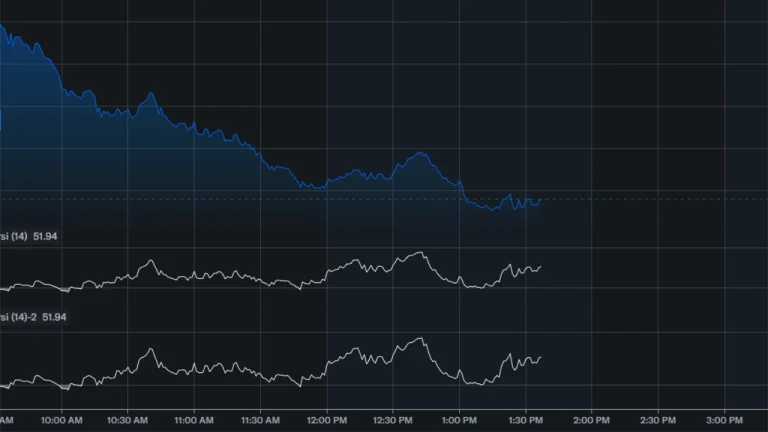768x432 pixels.
Task: Click the 51.94 value beside rsi (14)-2
Action: 54,317
